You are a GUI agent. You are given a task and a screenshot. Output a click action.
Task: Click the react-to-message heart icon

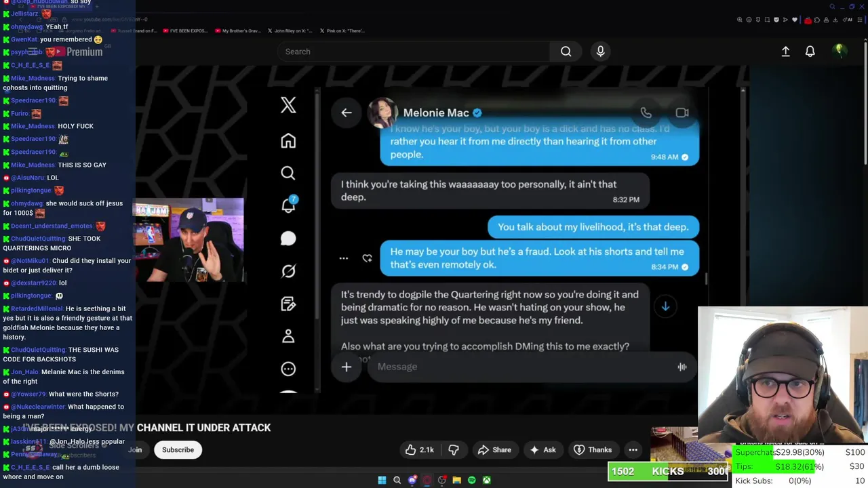point(367,258)
